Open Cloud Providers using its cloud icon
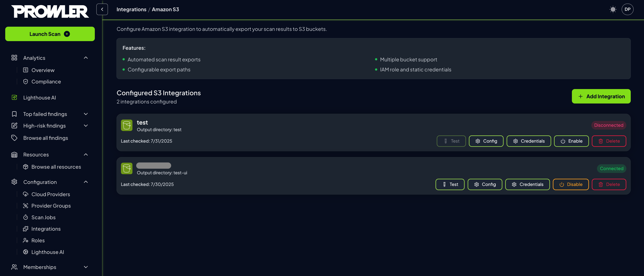644x276 pixels. [x=26, y=194]
